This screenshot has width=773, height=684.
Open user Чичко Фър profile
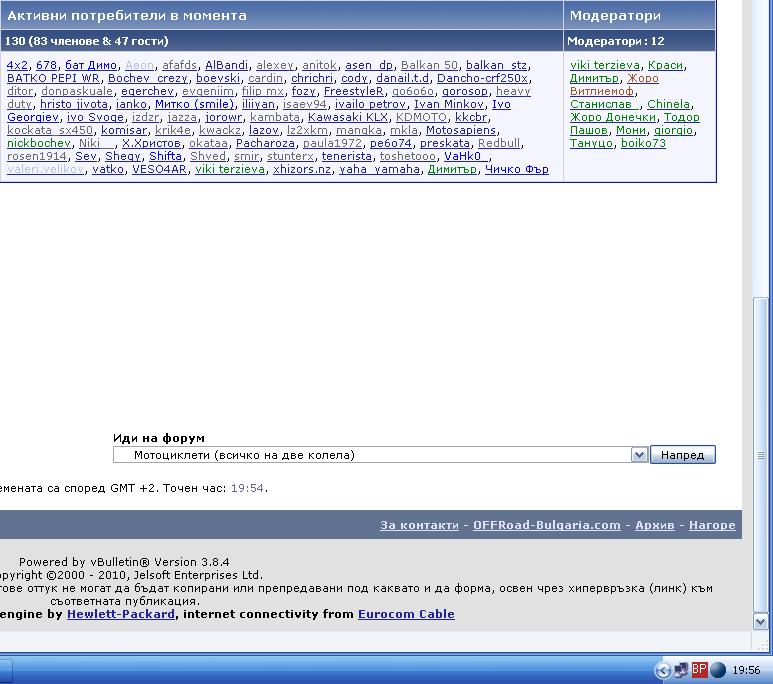pyautogui.click(x=517, y=169)
